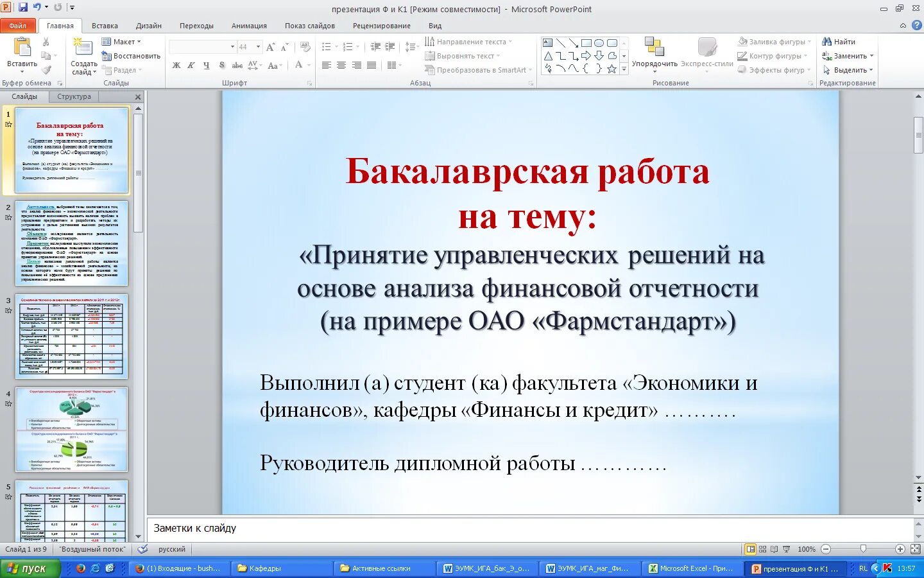Justify the paragraph text
This screenshot has height=578, width=924.
[371, 66]
